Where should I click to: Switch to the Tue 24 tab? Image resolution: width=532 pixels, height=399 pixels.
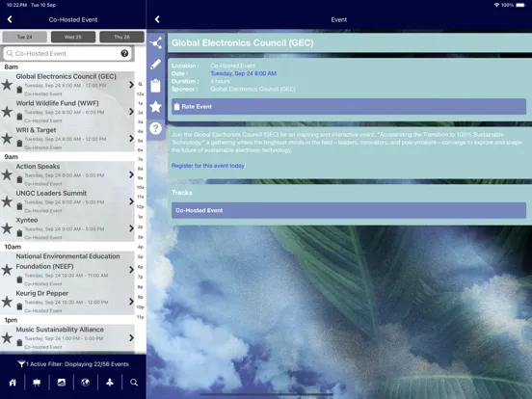coord(24,37)
